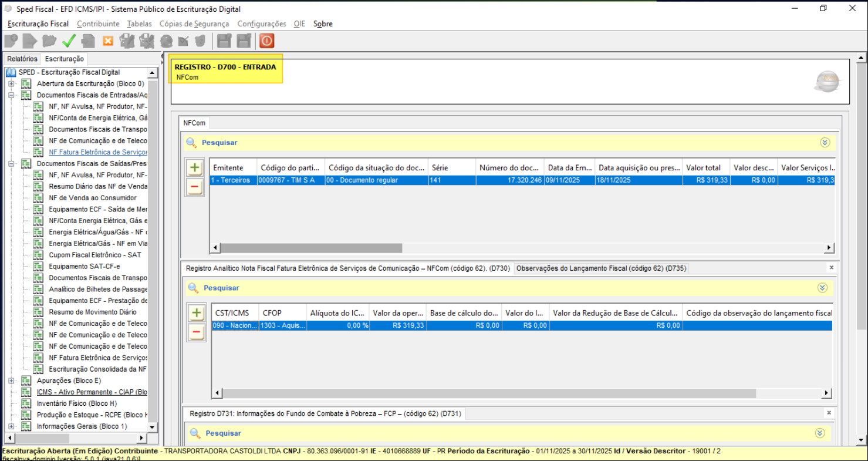The height and width of the screenshot is (461, 868).
Task: Expand the Apurações (Bloco E) node
Action: (x=11, y=381)
